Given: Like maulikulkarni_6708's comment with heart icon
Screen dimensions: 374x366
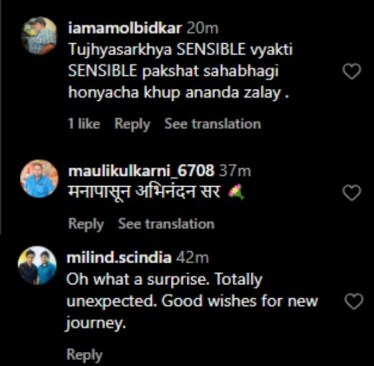Looking at the screenshot, I should (352, 193).
